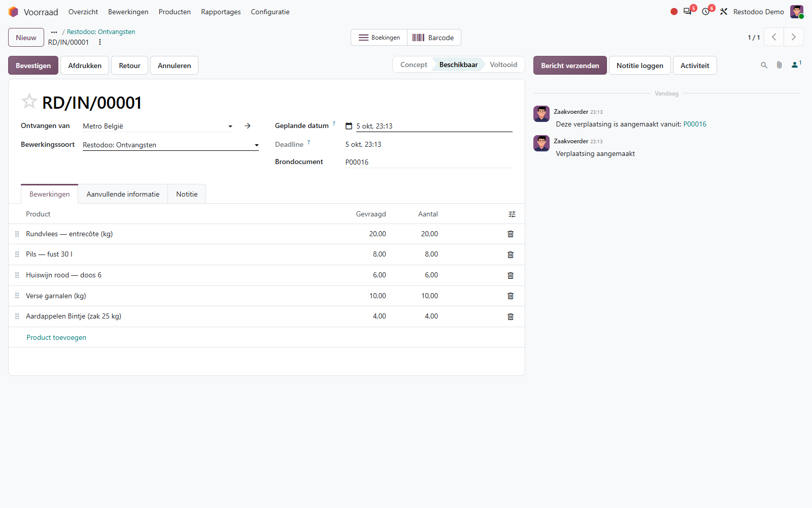Viewport: 812px width, 508px height.
Task: Set status to Voltooid in statusbar
Action: point(503,65)
